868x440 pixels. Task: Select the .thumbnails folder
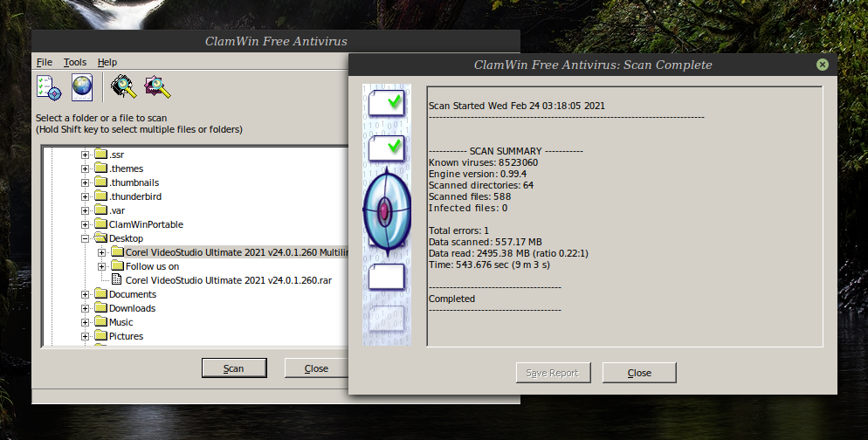tap(134, 182)
